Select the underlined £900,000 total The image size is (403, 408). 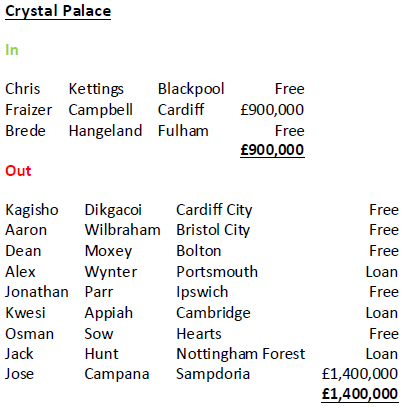(x=272, y=150)
